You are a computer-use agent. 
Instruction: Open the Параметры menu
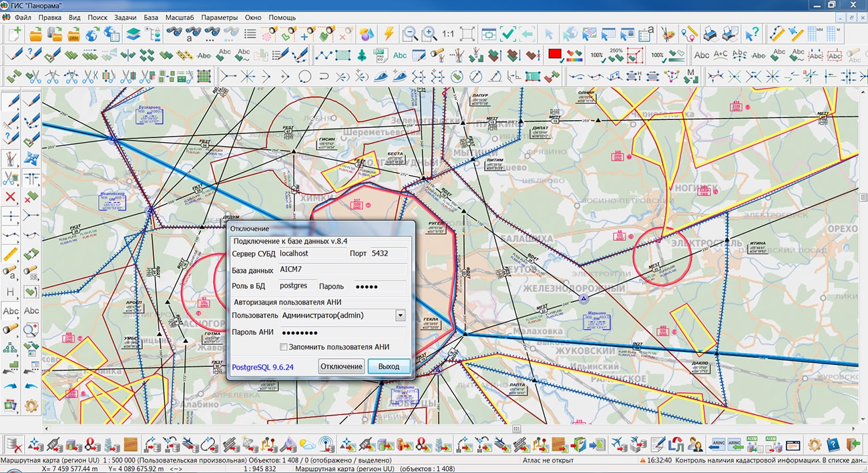[220, 17]
